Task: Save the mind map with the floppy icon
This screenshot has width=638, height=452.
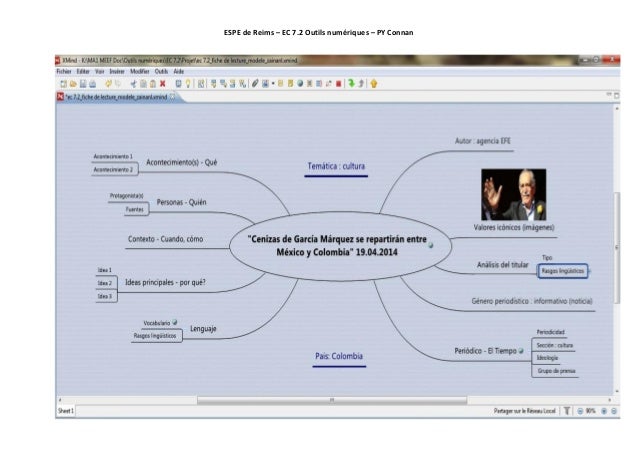Action: [83, 84]
